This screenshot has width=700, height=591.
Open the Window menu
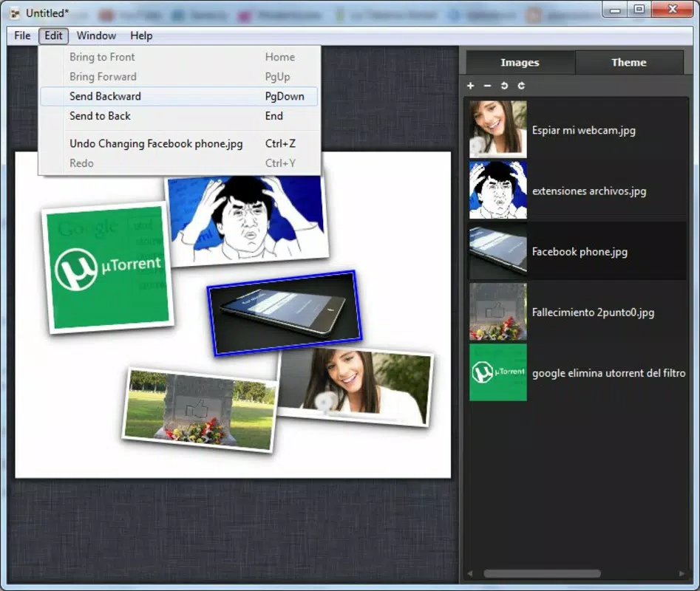(96, 35)
